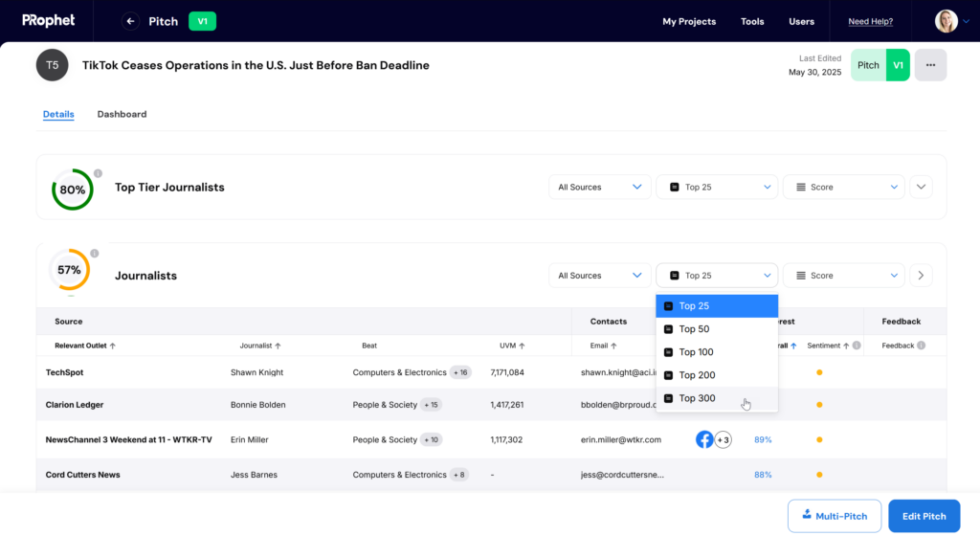This screenshot has height=536, width=980.
Task: Click the Facebook icon in Erin Miller row
Action: (704, 439)
